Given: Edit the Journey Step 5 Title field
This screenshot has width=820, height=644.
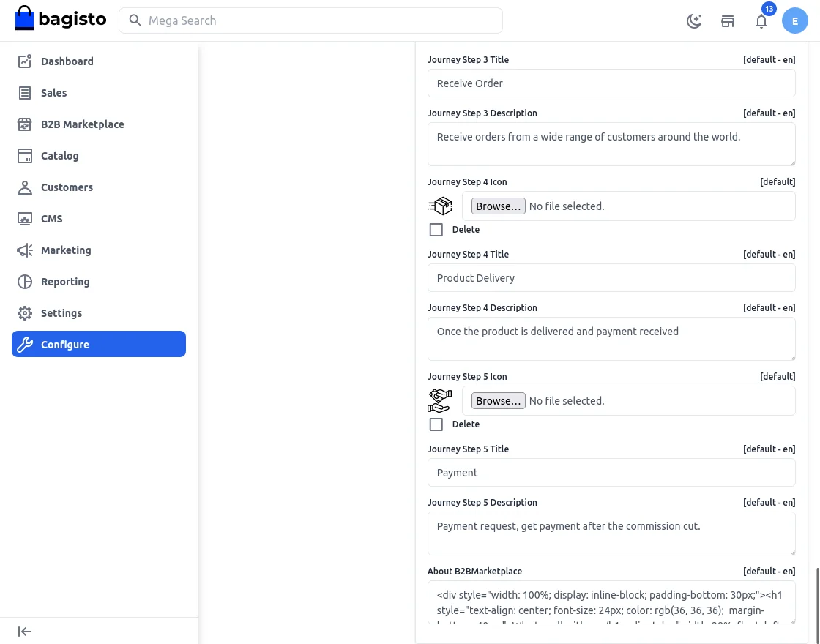Looking at the screenshot, I should pyautogui.click(x=611, y=473).
